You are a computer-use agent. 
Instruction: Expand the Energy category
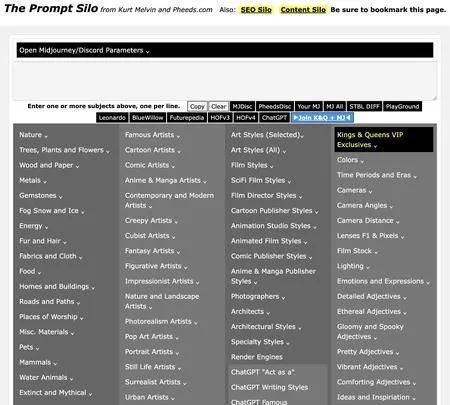click(34, 226)
